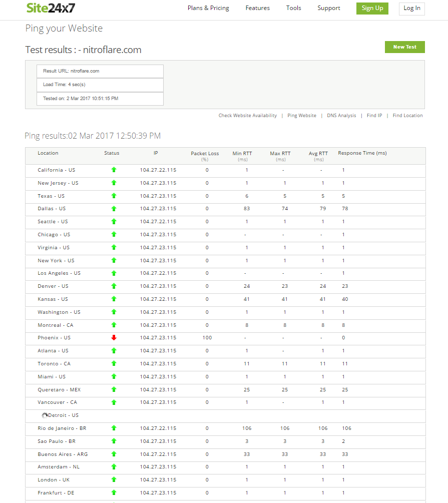Click the Status column header
The width and height of the screenshot is (448, 503).
click(112, 153)
